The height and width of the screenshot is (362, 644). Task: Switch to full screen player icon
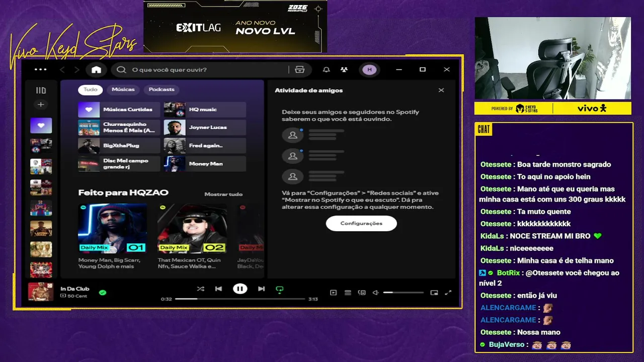[448, 293]
